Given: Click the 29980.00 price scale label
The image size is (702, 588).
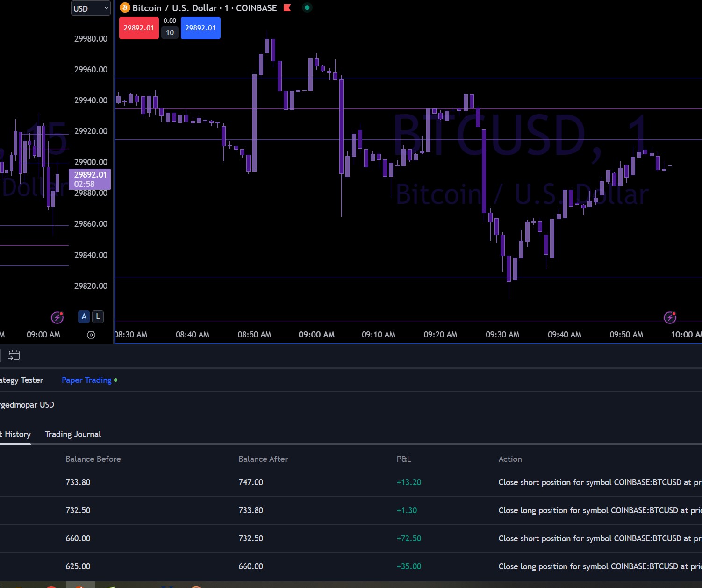Looking at the screenshot, I should pyautogui.click(x=91, y=39).
